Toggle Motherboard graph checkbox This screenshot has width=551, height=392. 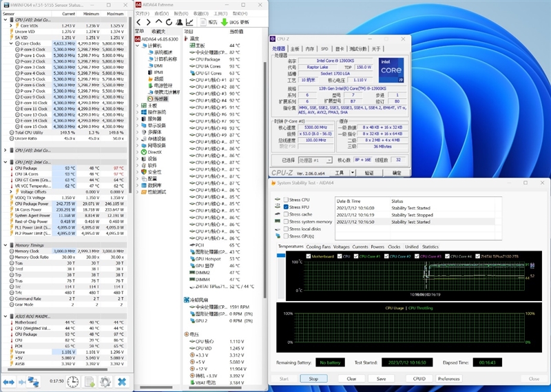tap(309, 256)
